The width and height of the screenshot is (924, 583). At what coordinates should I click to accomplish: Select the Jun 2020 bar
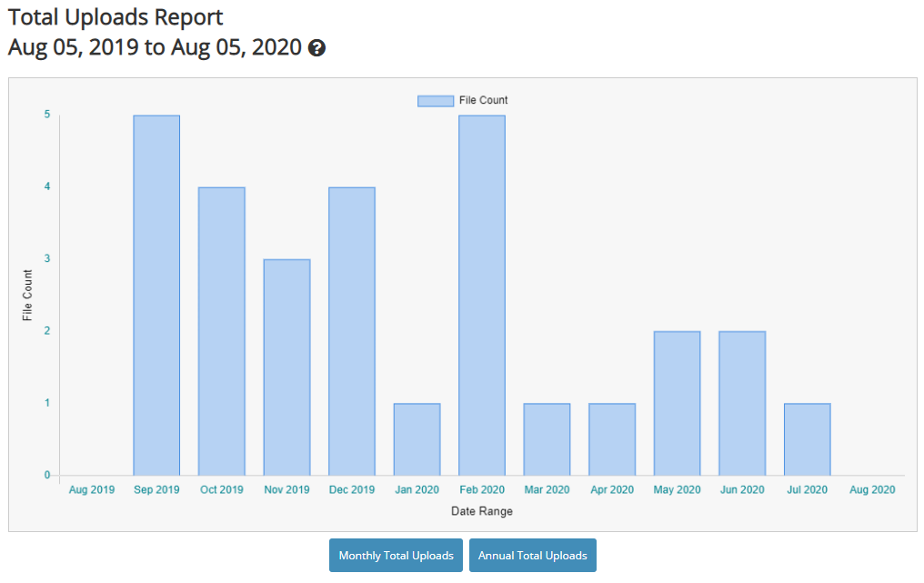[742, 403]
